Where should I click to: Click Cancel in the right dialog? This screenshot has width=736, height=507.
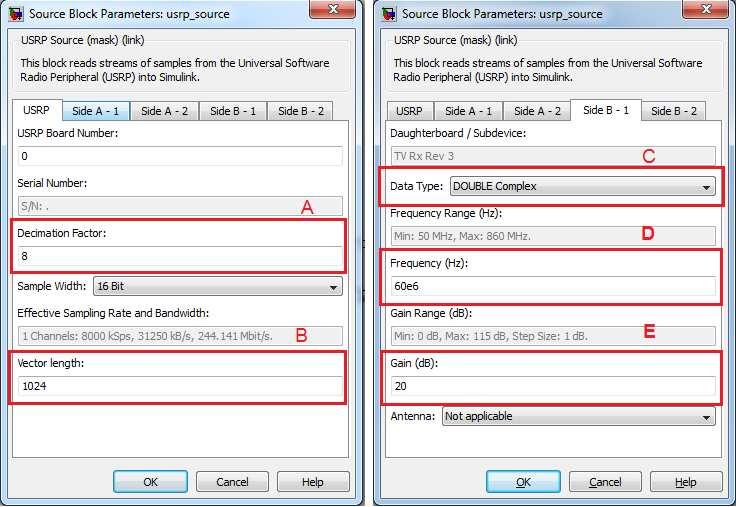pos(605,482)
